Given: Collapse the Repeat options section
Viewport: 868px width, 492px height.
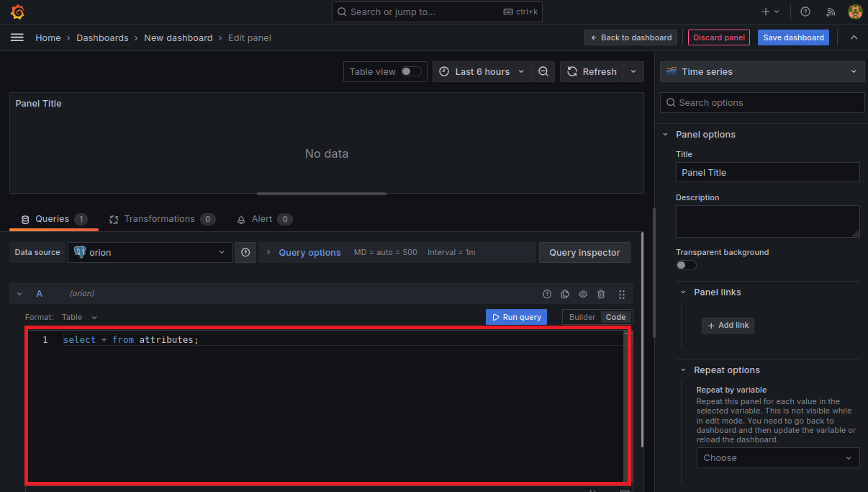Looking at the screenshot, I should 683,370.
